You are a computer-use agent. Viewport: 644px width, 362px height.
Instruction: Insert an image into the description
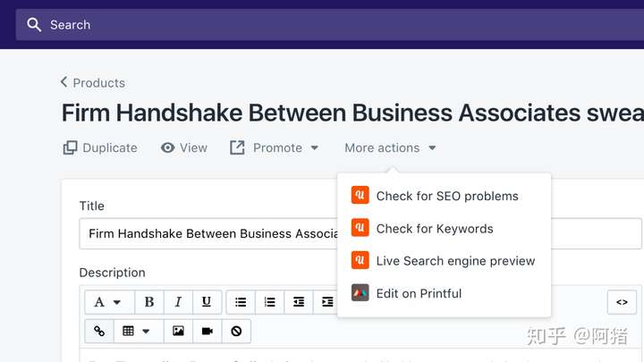coord(178,331)
